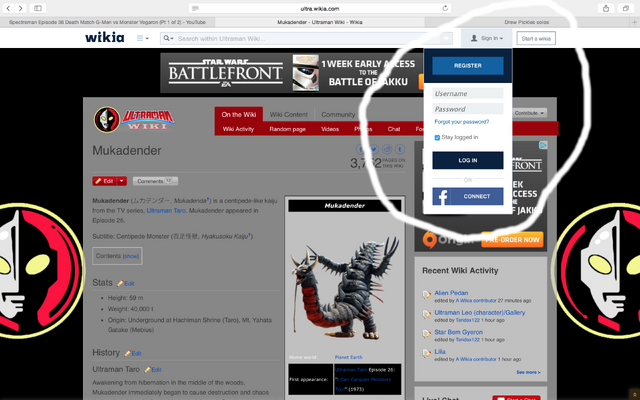The height and width of the screenshot is (400, 640).
Task: Open Random page in red menu
Action: (x=287, y=129)
